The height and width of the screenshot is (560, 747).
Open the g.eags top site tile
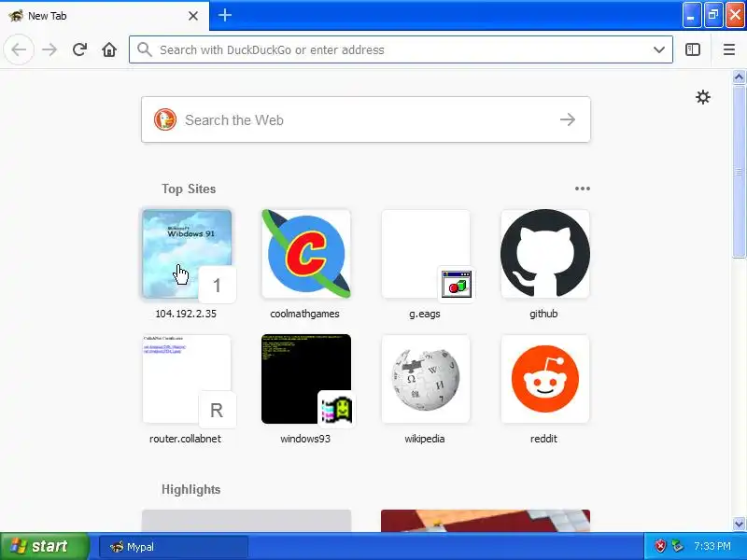click(x=426, y=254)
